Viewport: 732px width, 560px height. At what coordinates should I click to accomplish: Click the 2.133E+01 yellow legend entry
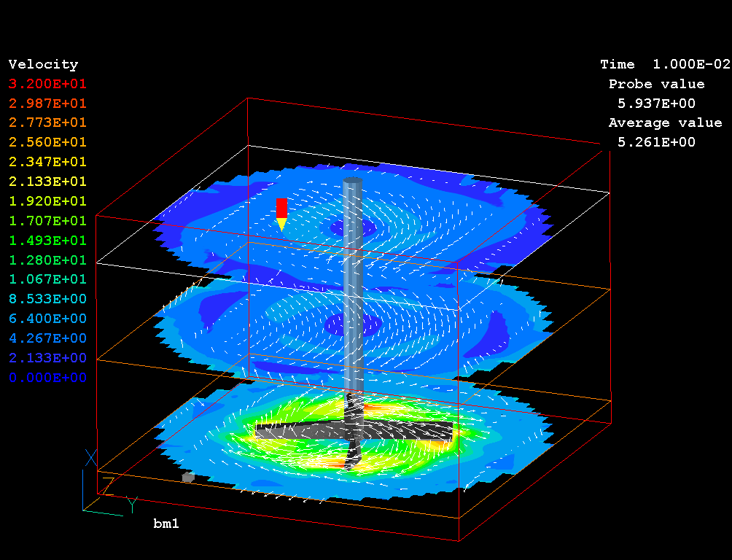(x=47, y=182)
